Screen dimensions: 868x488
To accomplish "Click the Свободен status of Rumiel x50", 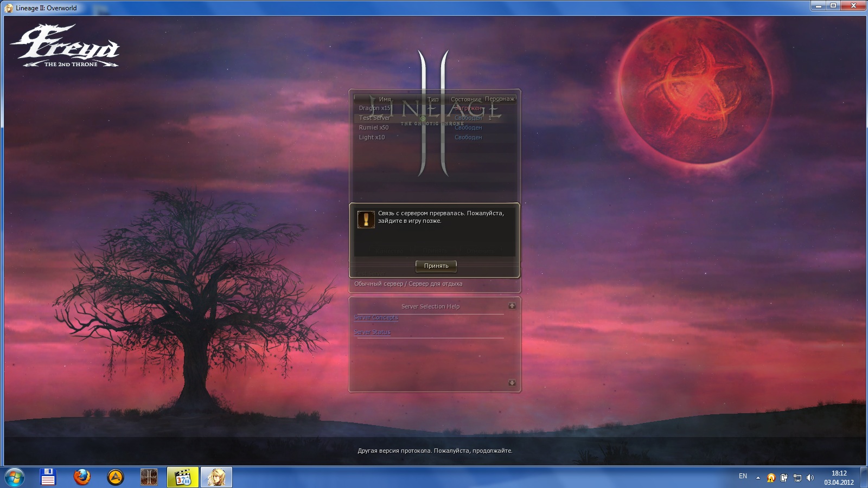I will (x=468, y=127).
